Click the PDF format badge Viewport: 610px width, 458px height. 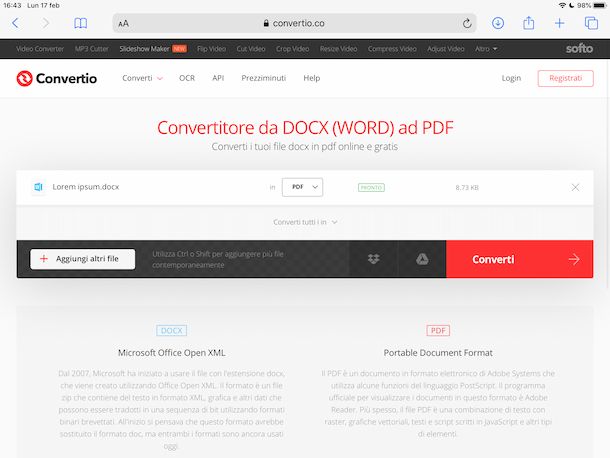click(438, 330)
